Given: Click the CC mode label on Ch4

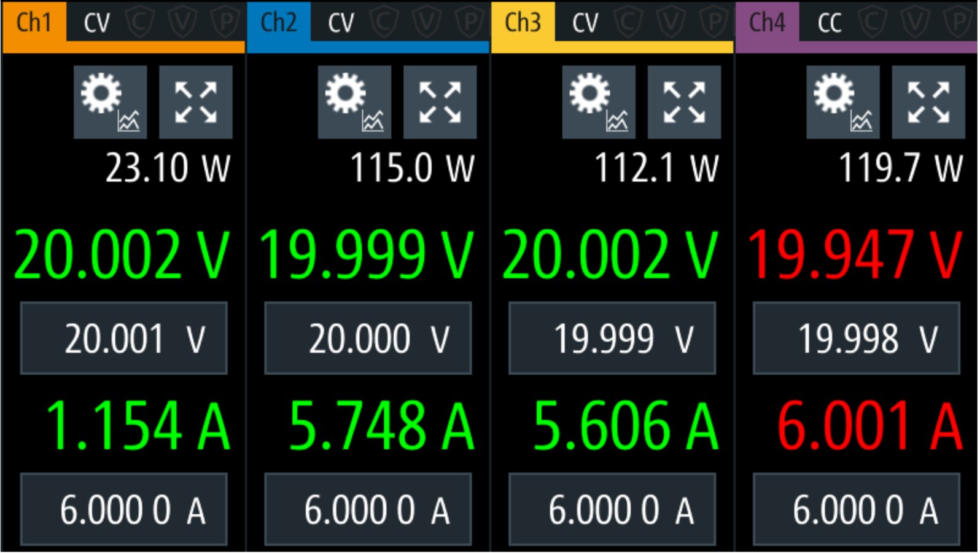Looking at the screenshot, I should (830, 23).
